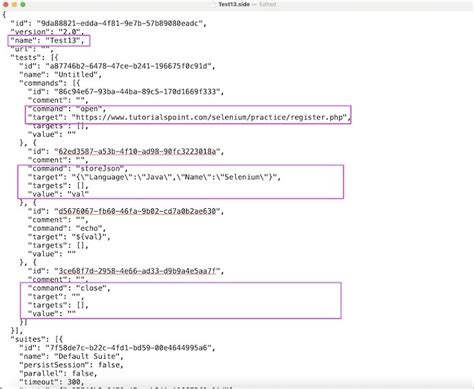
Task: Click the id line starting 3ce68f7d
Action: click(126, 271)
